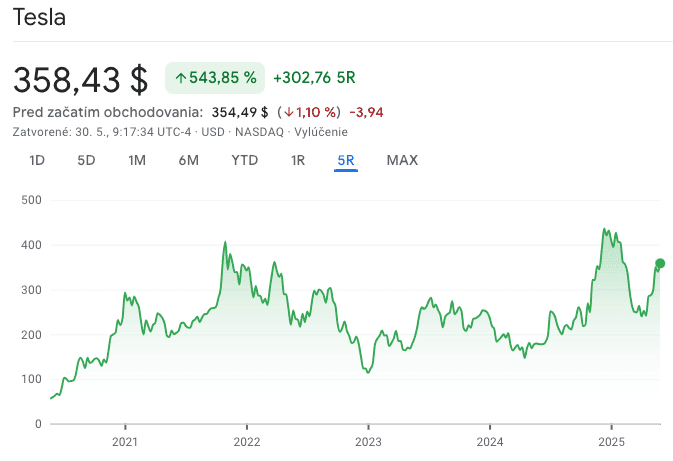Click the 358,43 $ current price
673x461 pixels.
coord(80,78)
